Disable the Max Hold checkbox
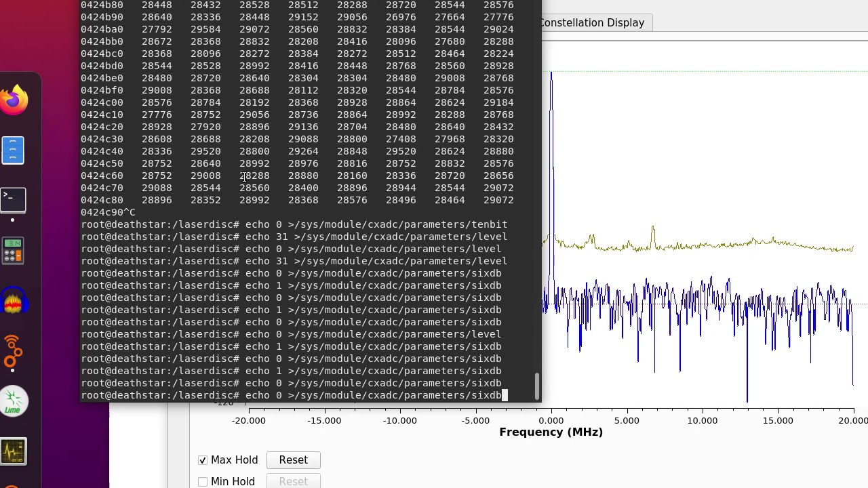The image size is (868, 488). [x=203, y=460]
